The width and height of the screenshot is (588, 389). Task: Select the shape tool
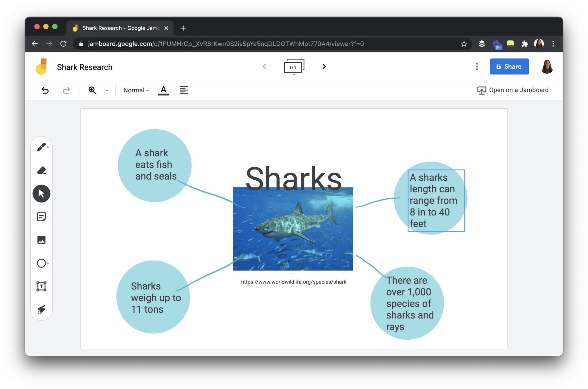tap(41, 263)
